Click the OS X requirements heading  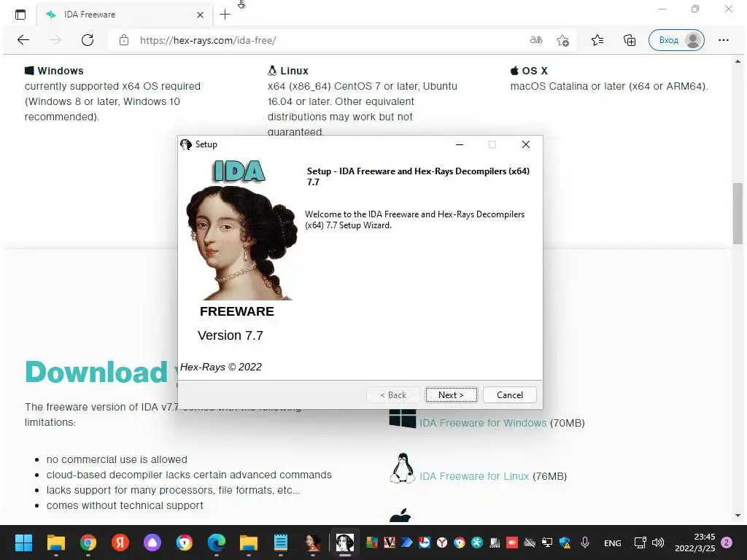coord(529,71)
